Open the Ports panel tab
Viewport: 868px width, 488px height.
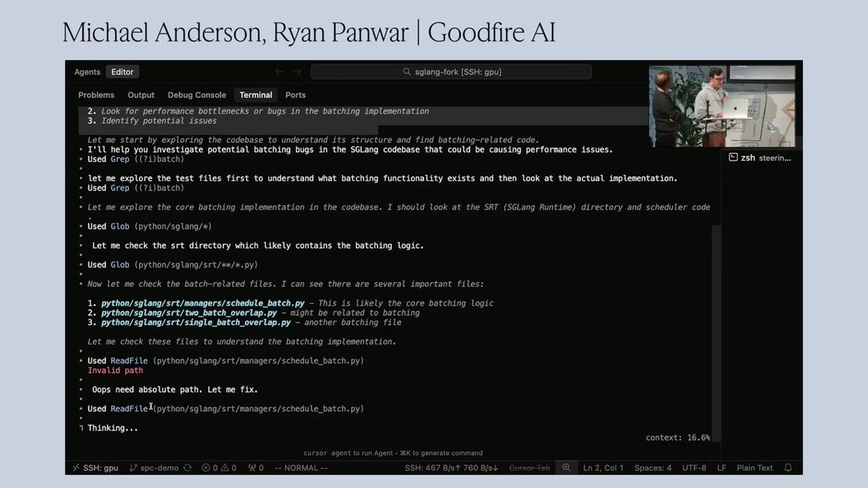click(x=295, y=95)
